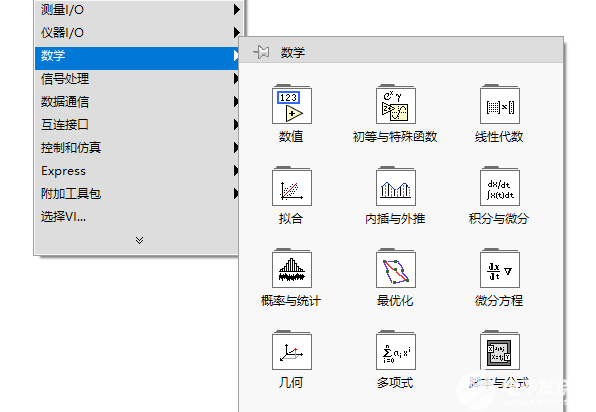Select the 互连接口 menu entry
The image size is (596, 412).
tap(137, 125)
